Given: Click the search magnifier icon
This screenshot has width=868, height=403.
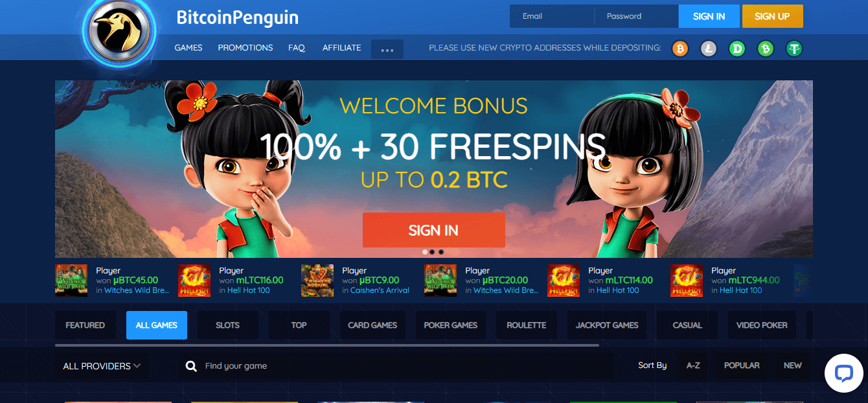Looking at the screenshot, I should click(191, 366).
